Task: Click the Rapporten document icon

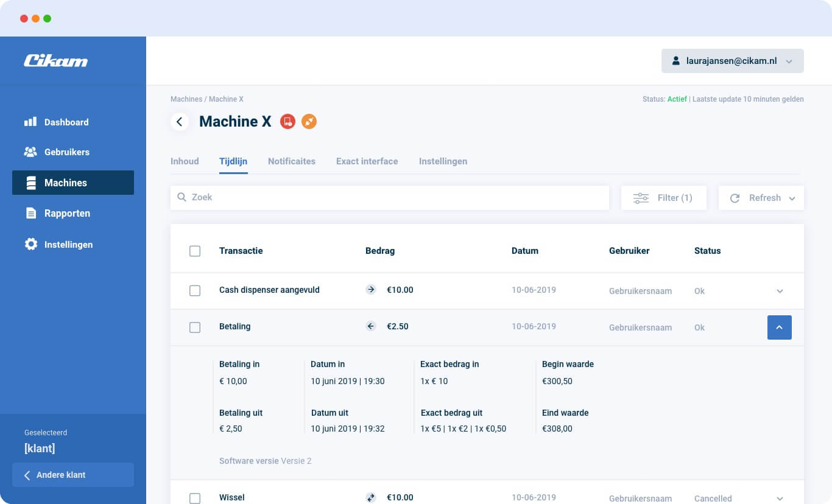Action: 30,213
